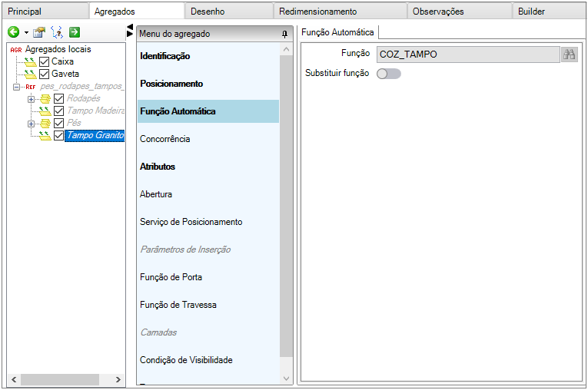
Task: Toggle the Tampo Madeira checkbox
Action: (59, 111)
